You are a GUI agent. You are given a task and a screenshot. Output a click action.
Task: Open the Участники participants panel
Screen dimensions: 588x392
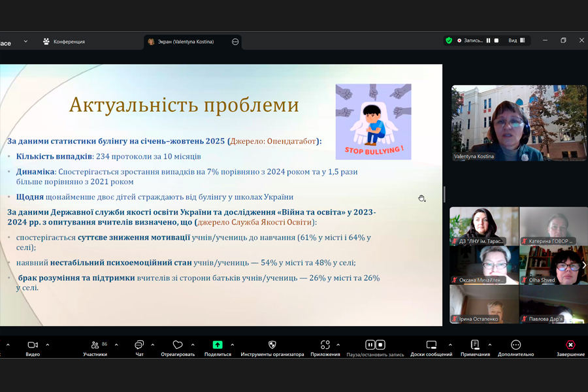pos(95,345)
